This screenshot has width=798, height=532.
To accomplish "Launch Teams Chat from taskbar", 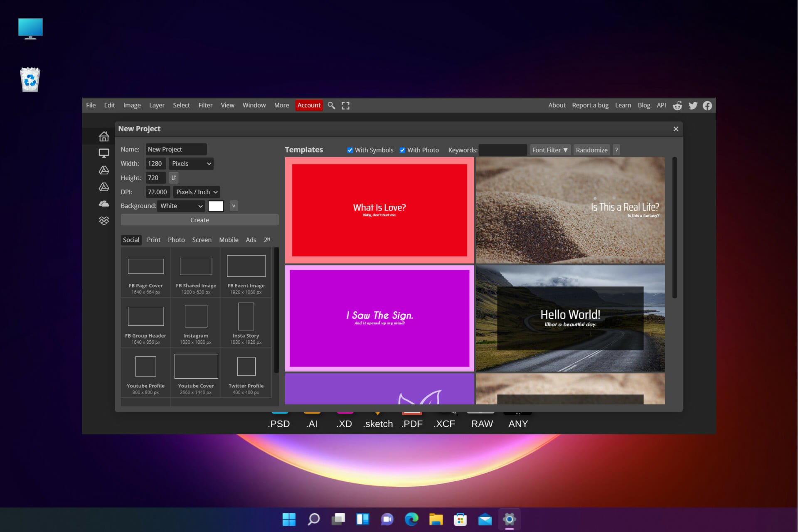I will 387,519.
